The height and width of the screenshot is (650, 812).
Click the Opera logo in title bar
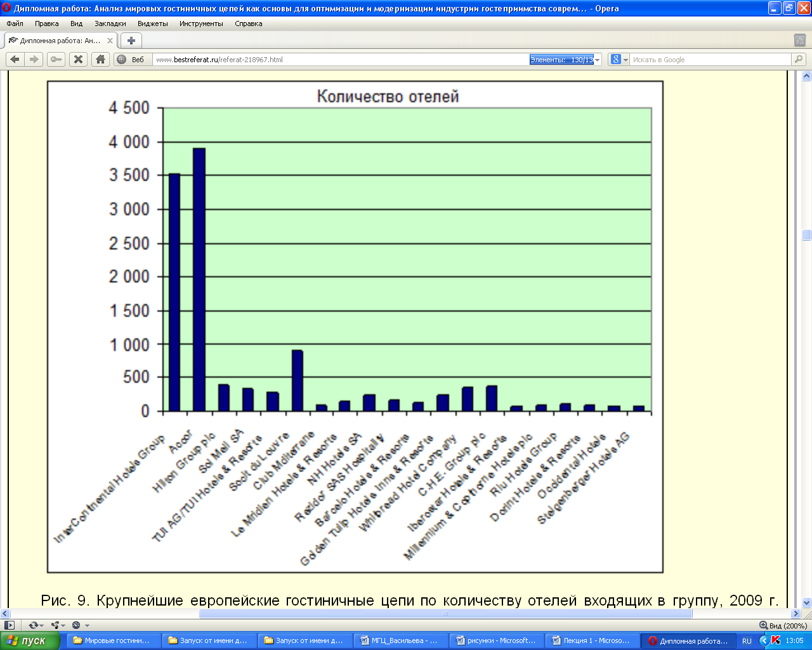tap(7, 8)
